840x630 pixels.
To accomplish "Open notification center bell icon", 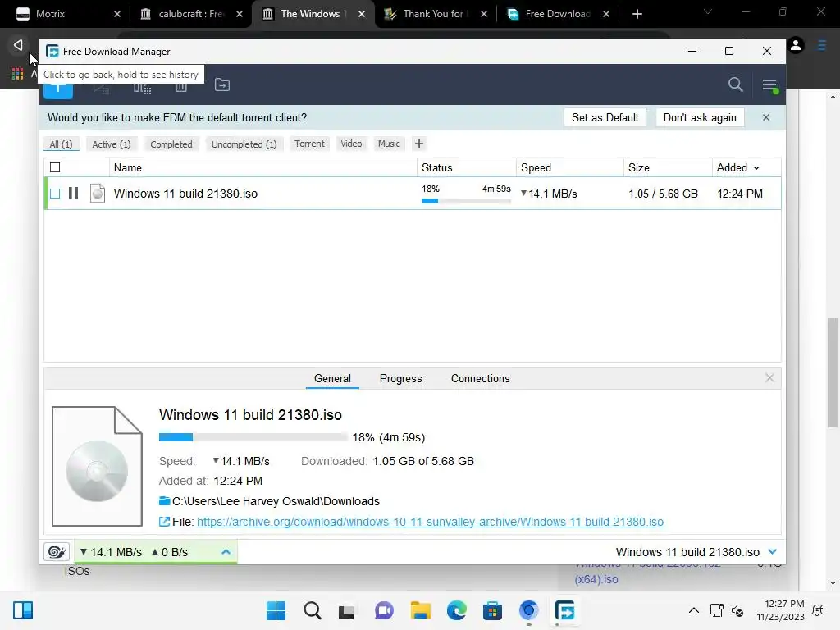I will click(818, 610).
